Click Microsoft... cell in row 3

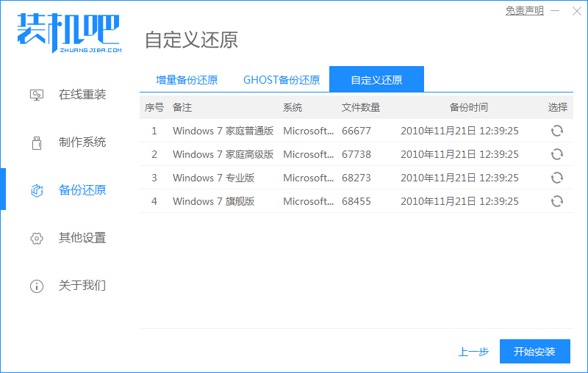pos(308,178)
